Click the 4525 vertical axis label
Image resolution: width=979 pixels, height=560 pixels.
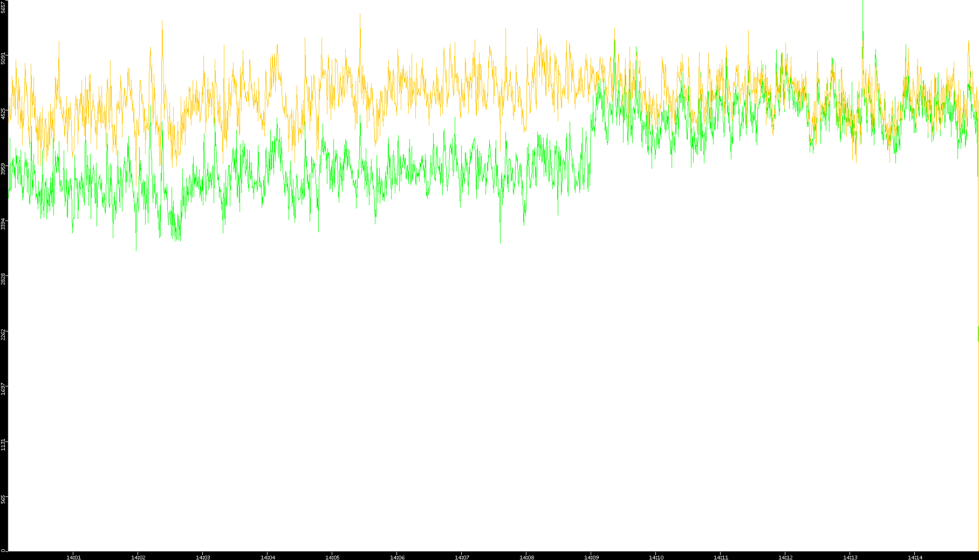click(x=3, y=114)
